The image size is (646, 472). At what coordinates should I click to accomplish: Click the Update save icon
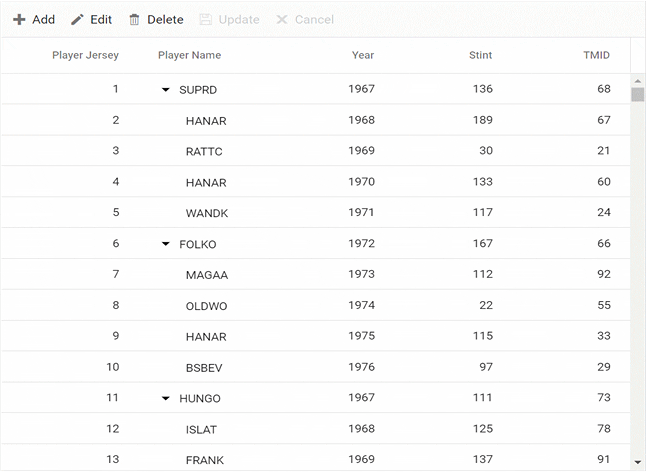tap(206, 20)
